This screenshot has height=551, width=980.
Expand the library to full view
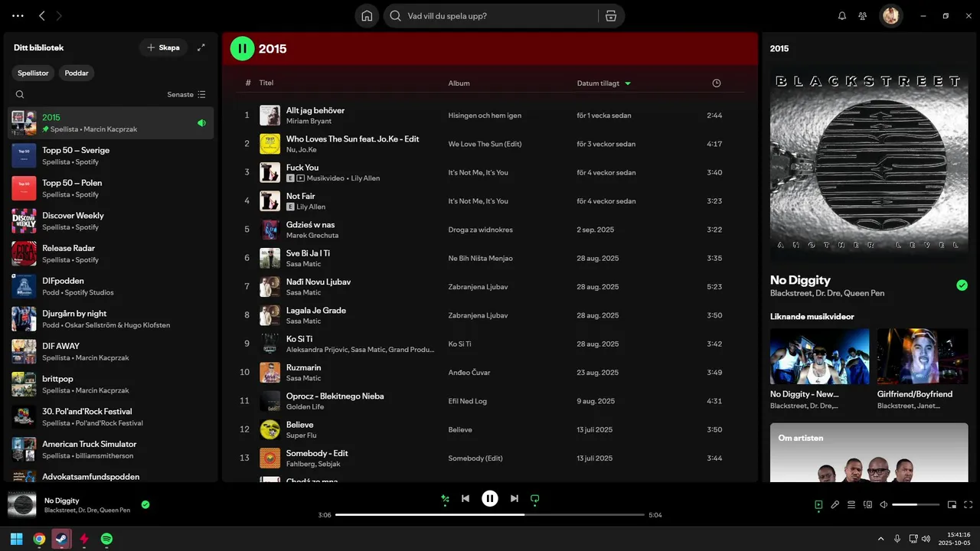coord(201,47)
